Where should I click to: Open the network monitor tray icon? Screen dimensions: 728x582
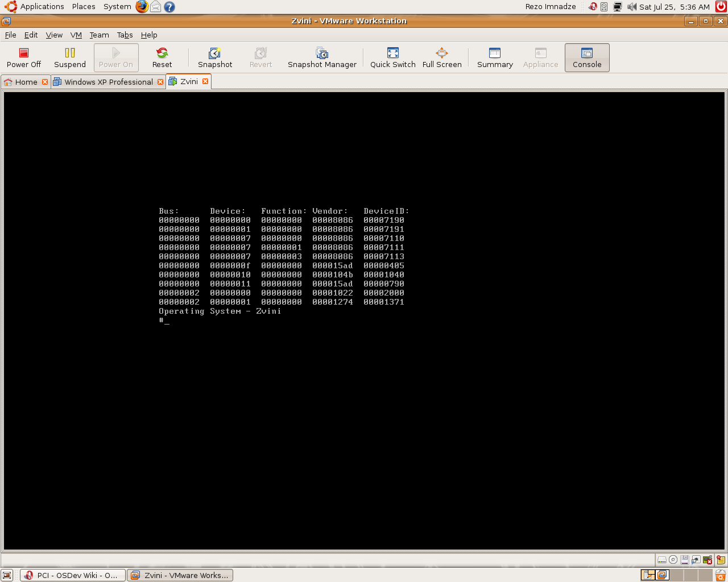click(617, 7)
